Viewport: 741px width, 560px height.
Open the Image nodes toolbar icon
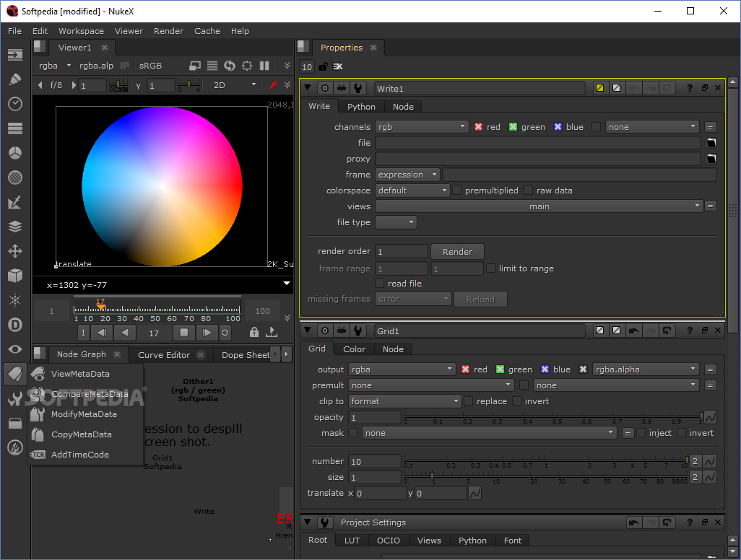pos(15,55)
